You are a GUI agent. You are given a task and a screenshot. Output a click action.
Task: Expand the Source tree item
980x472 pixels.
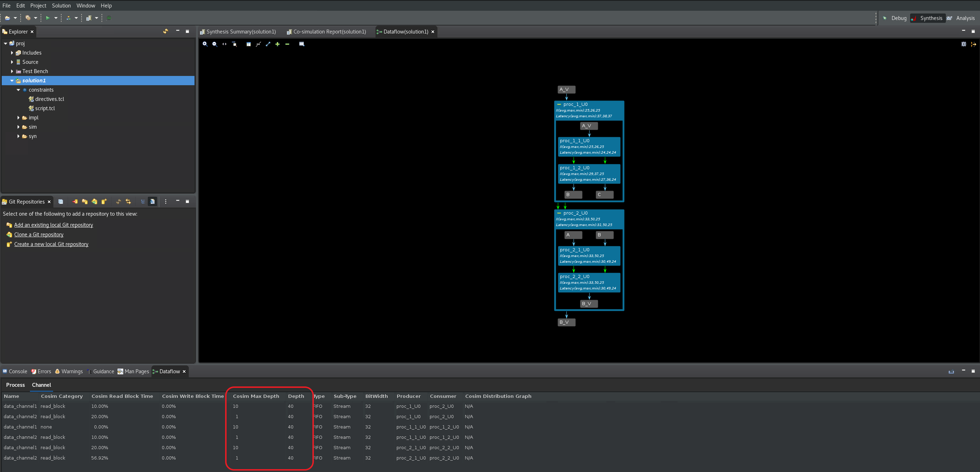(x=14, y=62)
